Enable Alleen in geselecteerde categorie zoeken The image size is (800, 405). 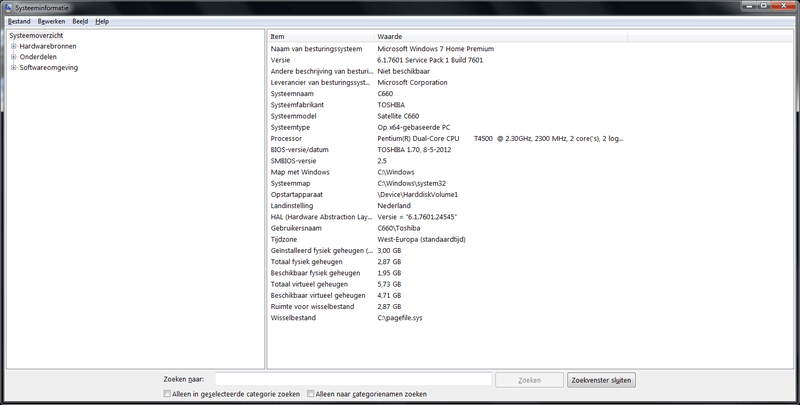(167, 394)
